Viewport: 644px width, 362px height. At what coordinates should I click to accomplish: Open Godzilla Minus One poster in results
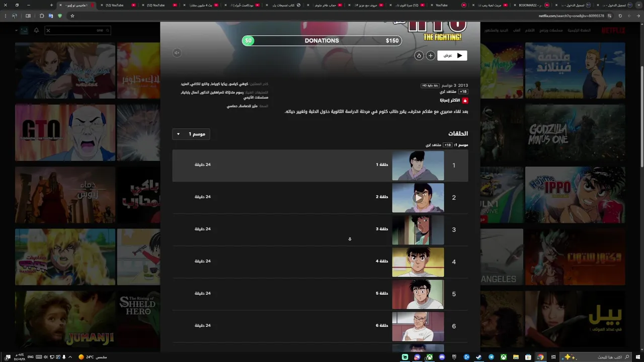575,133
